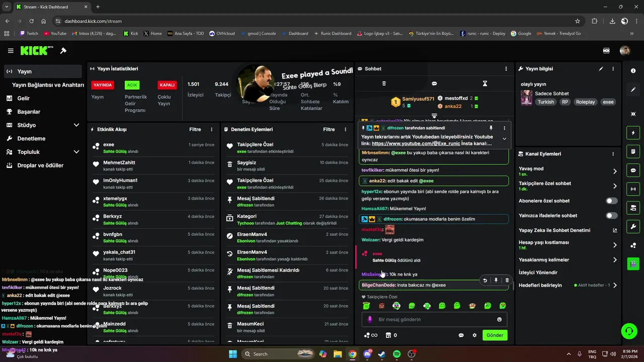
Task: Open Yapay Zeka ile Sohbet Denetimi link
Action: point(568,230)
